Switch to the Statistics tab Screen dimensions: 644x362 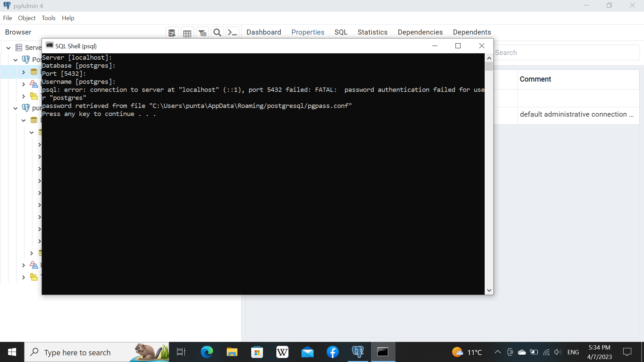coord(372,32)
